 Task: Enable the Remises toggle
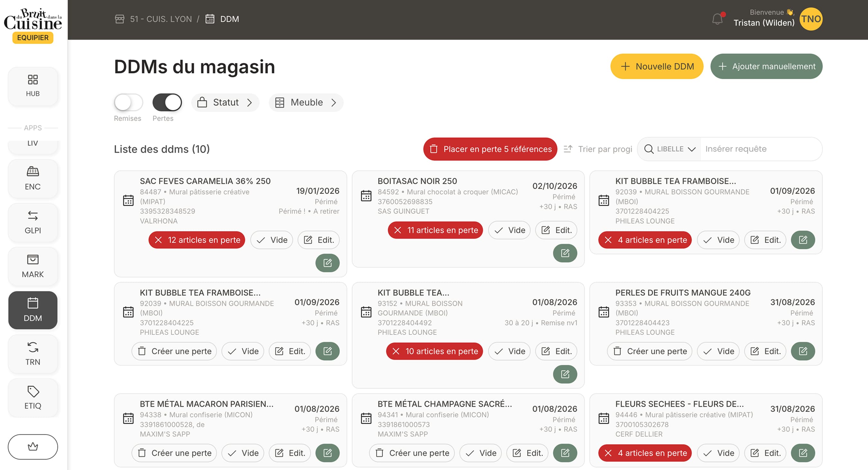click(128, 102)
